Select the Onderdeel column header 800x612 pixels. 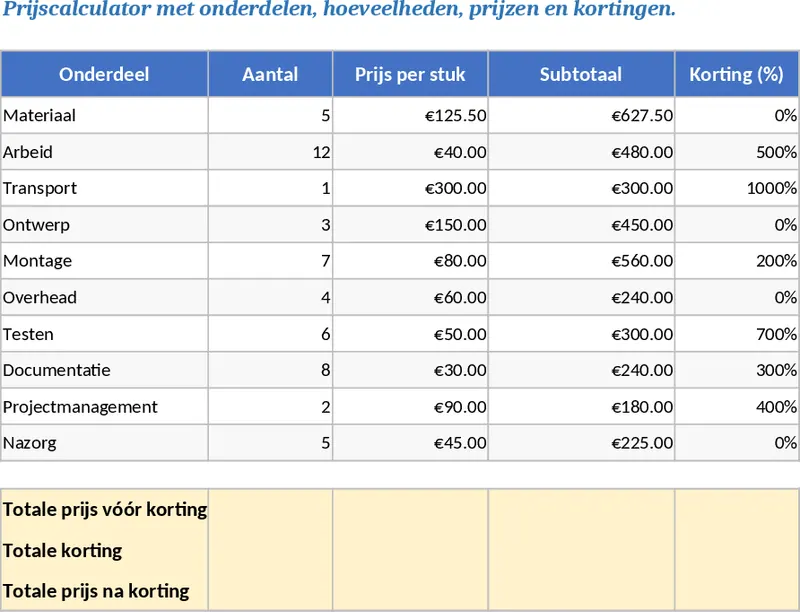(x=104, y=75)
